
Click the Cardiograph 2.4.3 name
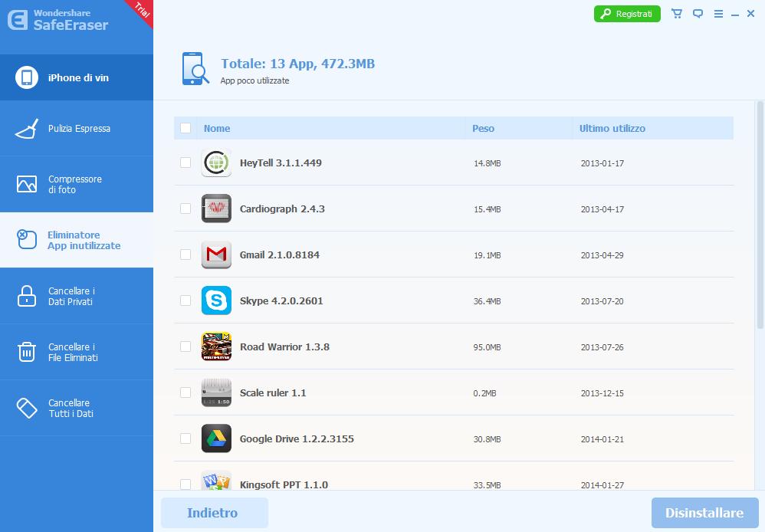click(x=282, y=209)
